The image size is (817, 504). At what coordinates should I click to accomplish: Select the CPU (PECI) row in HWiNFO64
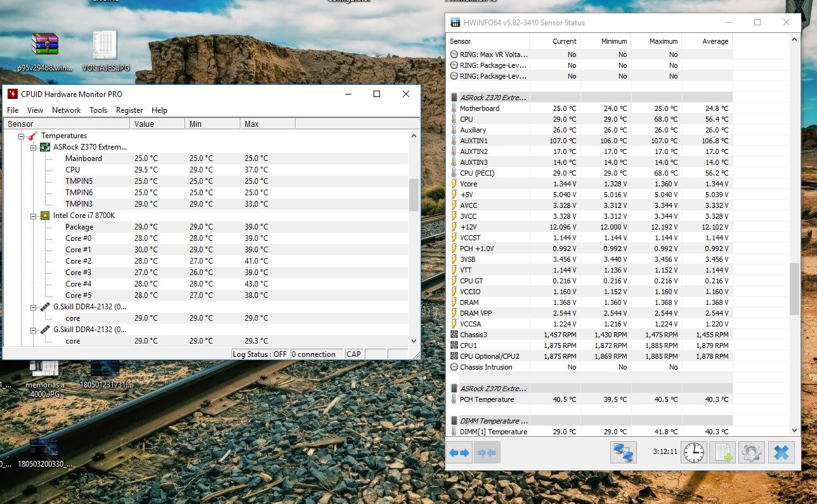coord(590,173)
